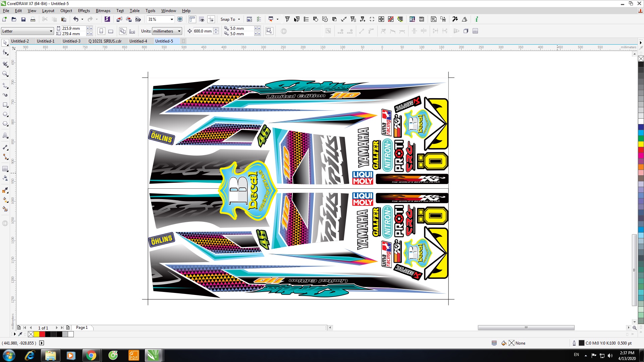The height and width of the screenshot is (362, 644).
Task: Pick the Freehand drawing tool
Action: (5, 85)
